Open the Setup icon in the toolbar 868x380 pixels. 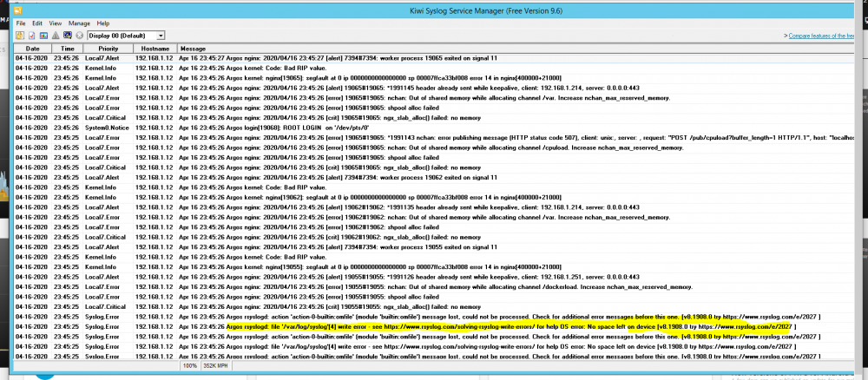click(21, 36)
